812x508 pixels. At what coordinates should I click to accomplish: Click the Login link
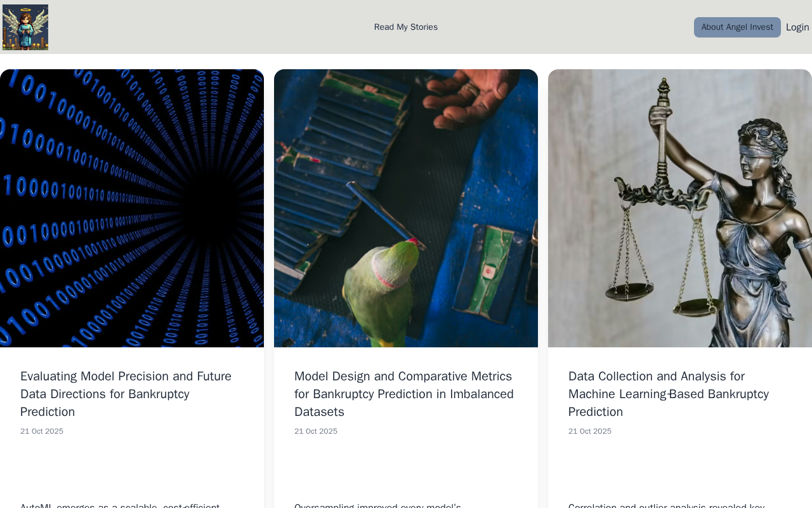tap(797, 27)
